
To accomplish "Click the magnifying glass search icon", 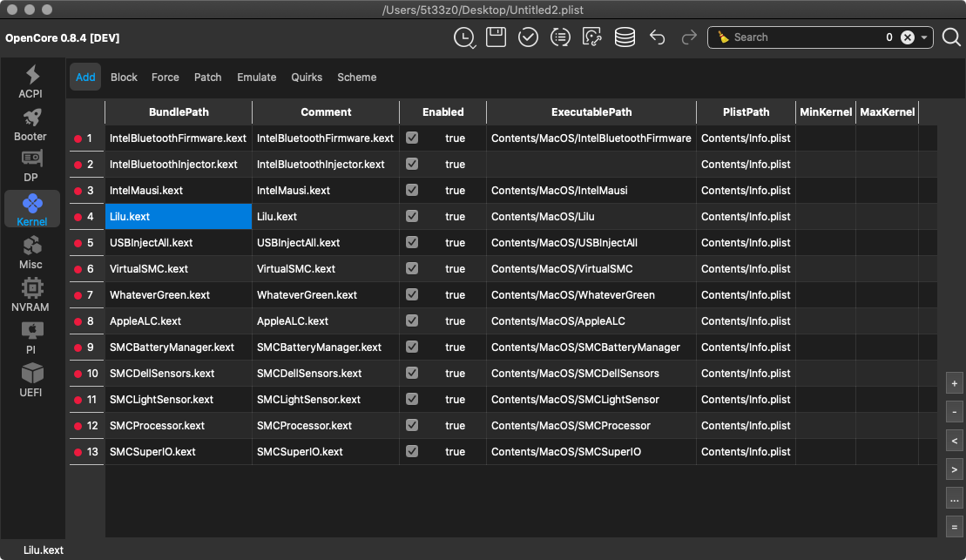I will pyautogui.click(x=951, y=37).
